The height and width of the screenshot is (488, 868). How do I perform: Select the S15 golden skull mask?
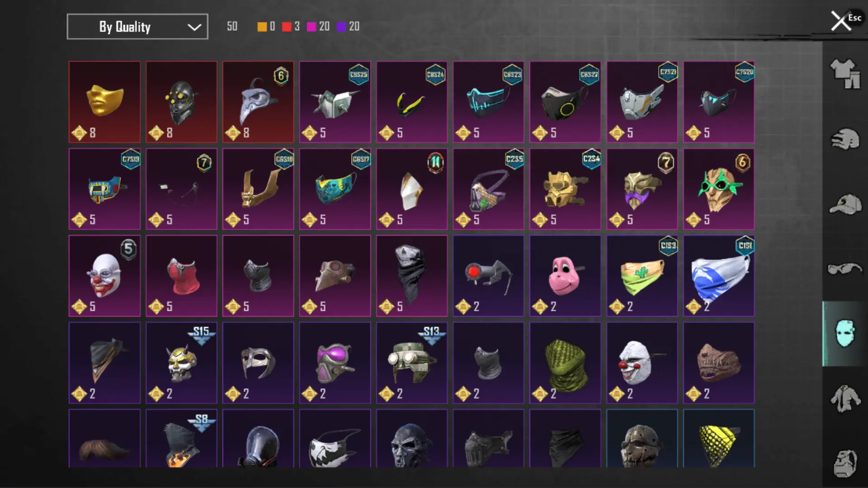181,363
